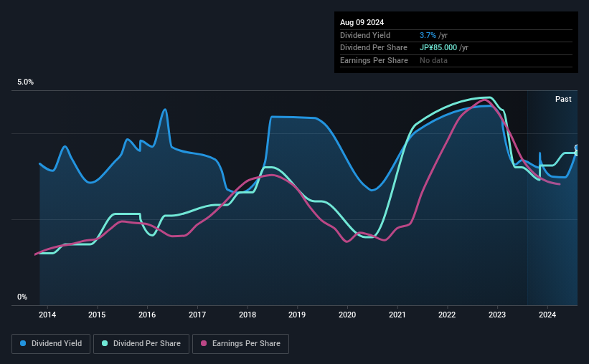This screenshot has height=364, width=589.
Task: Click the end-point marker on the chart lines
Action: 577,150
